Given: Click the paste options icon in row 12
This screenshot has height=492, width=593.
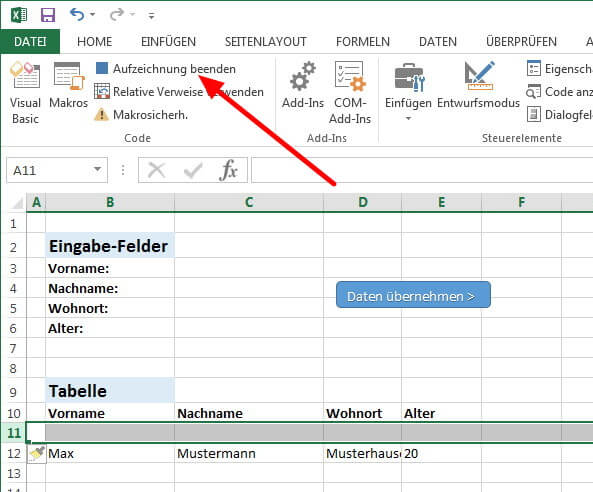Looking at the screenshot, I should coord(37,453).
